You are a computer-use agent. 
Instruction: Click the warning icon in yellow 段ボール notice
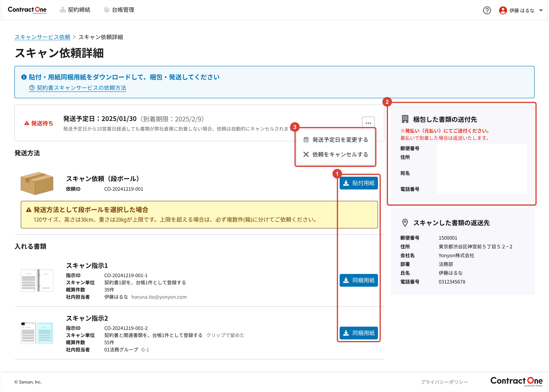29,210
